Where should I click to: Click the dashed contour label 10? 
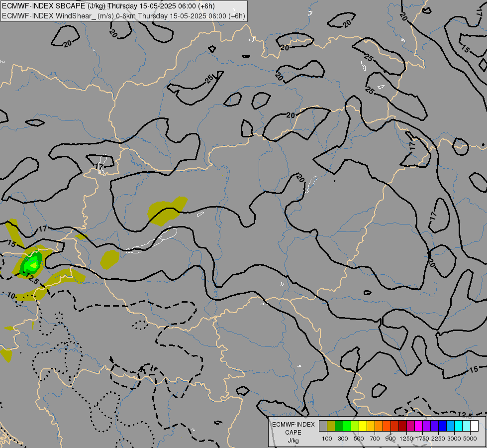click(x=11, y=295)
